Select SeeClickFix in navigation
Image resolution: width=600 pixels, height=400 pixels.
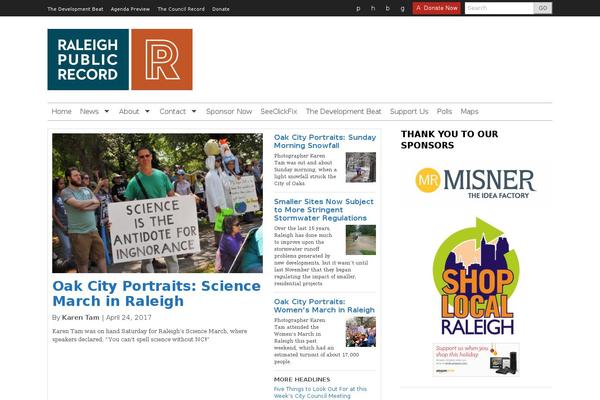pos(279,111)
